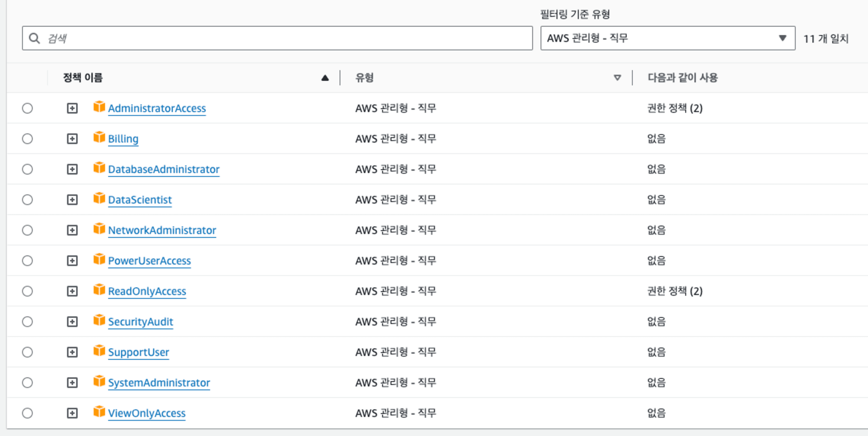Click the policy box icon next to DataScientist
Viewport: 868px width, 436px height.
(99, 198)
